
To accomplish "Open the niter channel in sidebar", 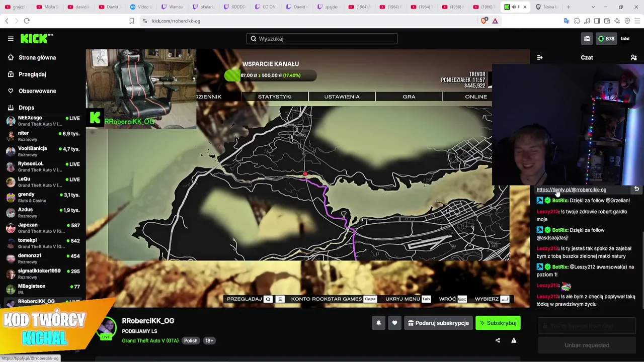I will point(43,136).
